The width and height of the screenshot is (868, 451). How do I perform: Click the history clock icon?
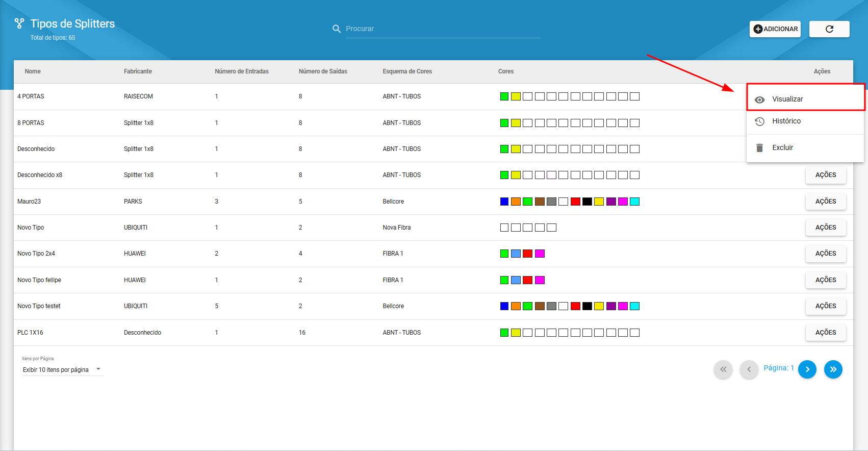pos(759,121)
